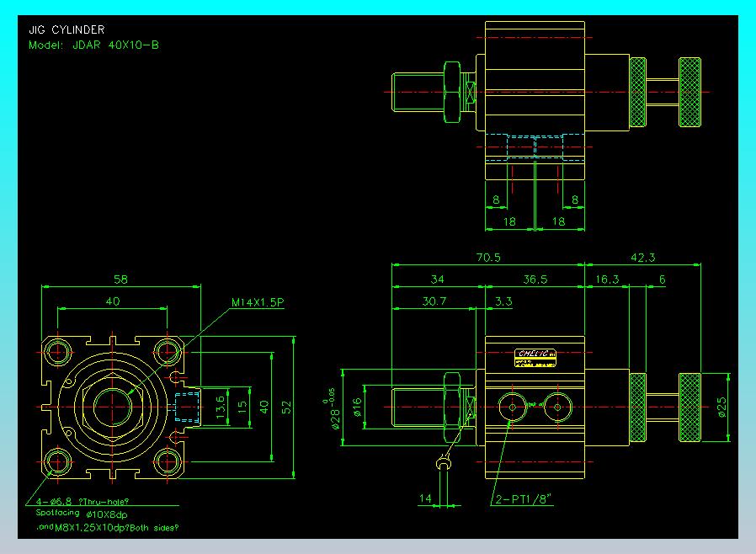Select the 42.3 dimension
756x554 pixels.
click(643, 258)
